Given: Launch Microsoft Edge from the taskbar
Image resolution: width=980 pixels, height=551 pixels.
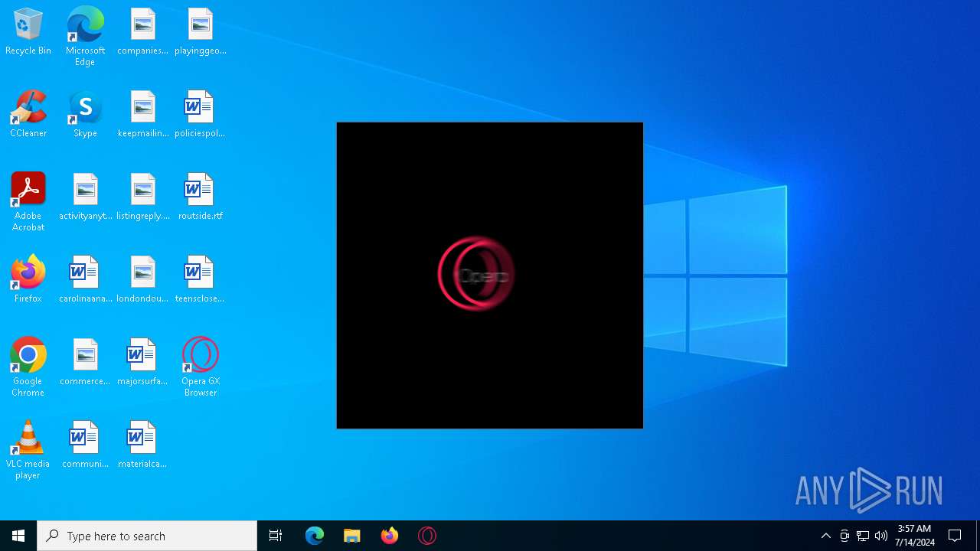Looking at the screenshot, I should 315,536.
